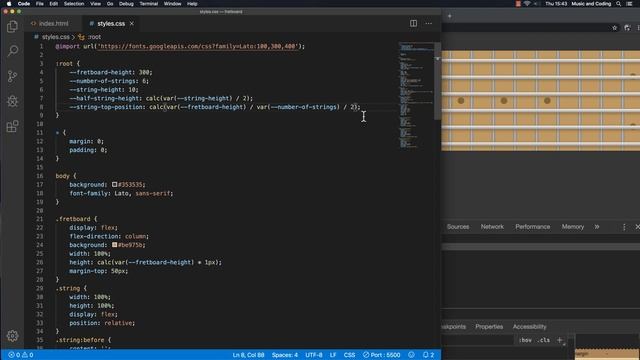Open the Search view in activity bar
The height and width of the screenshot is (360, 640).
point(12,51)
